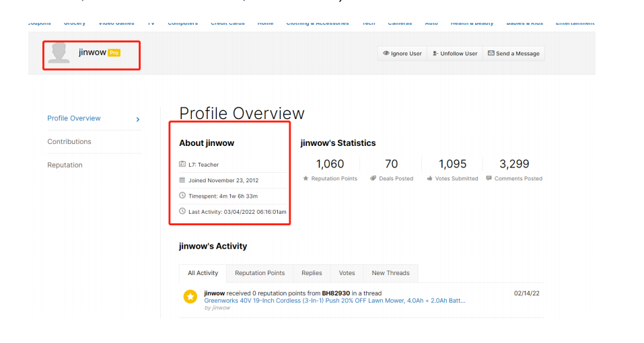Click the eye icon on Ignore User
This screenshot has height=343, width=644.
click(x=386, y=53)
